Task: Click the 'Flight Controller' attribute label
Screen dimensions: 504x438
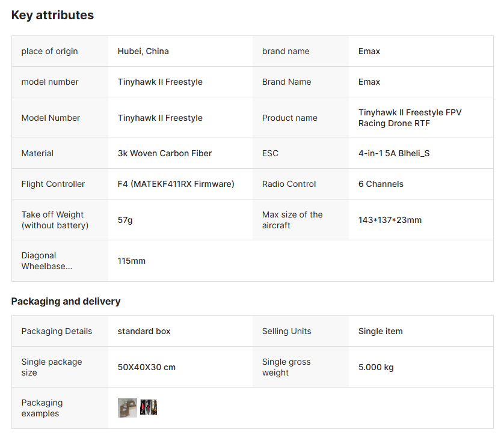Action: click(53, 184)
